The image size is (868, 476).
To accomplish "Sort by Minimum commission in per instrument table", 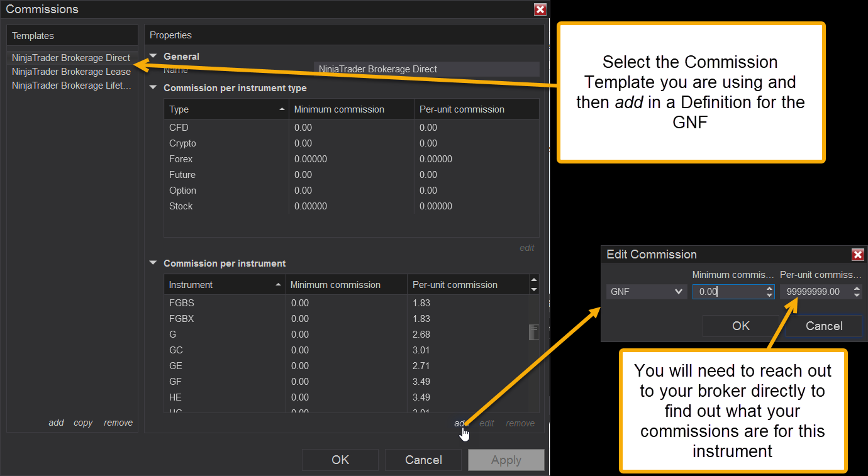I will 347,285.
